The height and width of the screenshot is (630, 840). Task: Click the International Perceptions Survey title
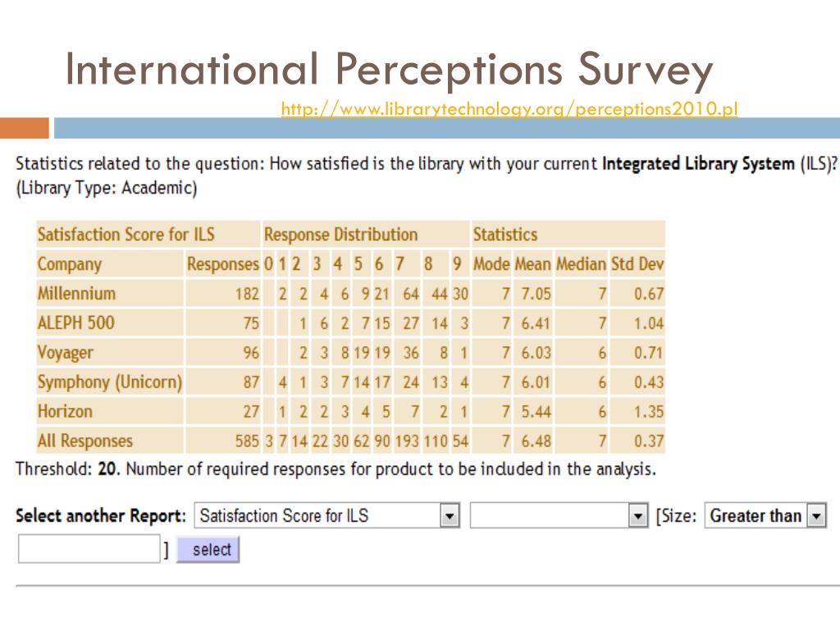pyautogui.click(x=389, y=70)
